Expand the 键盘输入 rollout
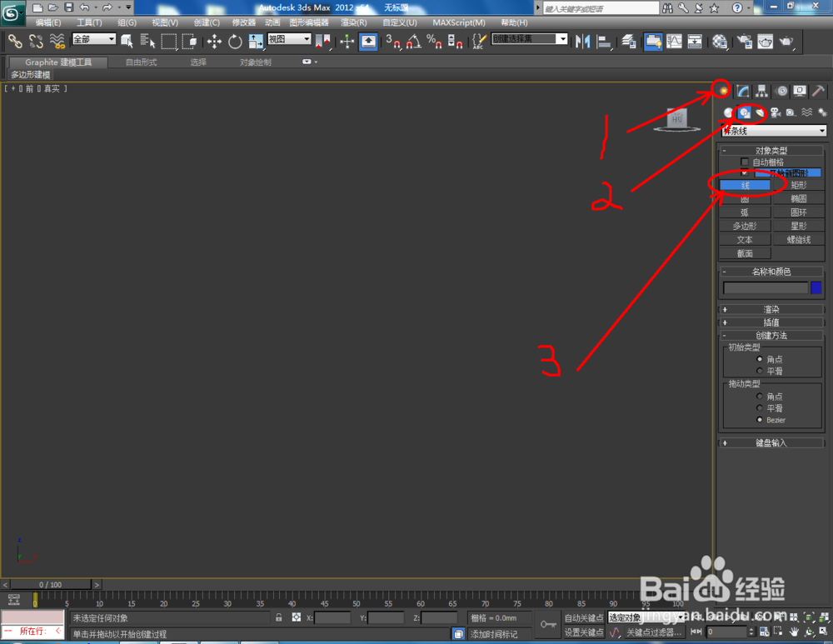Screen dimensions: 833x644 pos(771,443)
